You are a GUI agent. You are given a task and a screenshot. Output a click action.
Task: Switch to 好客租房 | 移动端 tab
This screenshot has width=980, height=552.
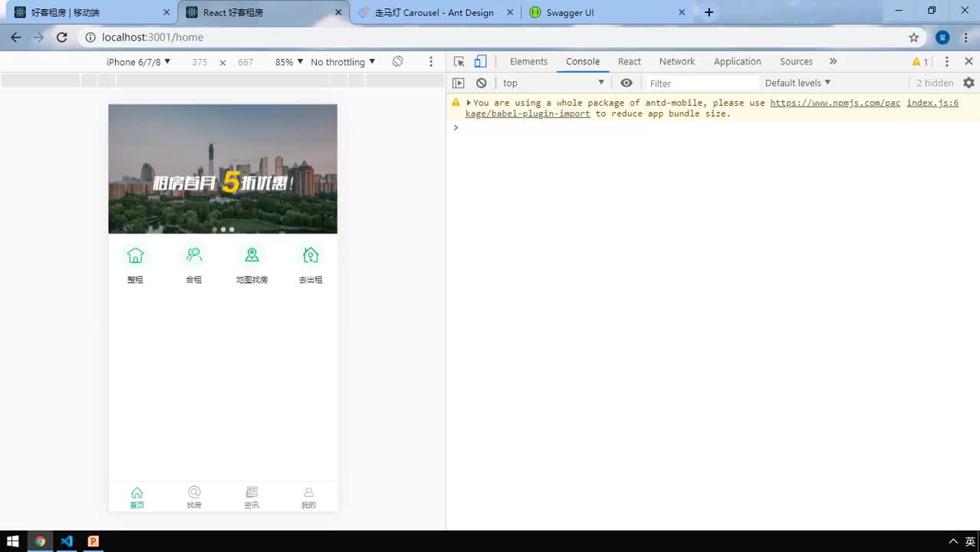90,12
